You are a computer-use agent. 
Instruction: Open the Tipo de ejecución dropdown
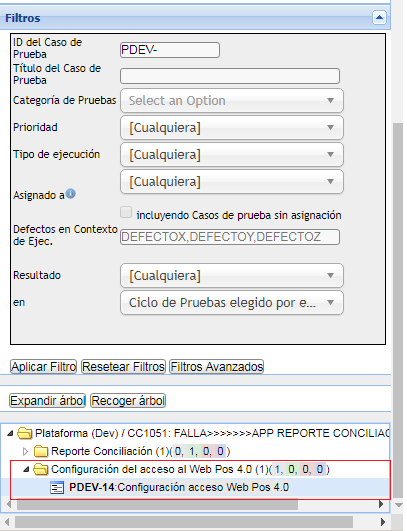(x=232, y=155)
